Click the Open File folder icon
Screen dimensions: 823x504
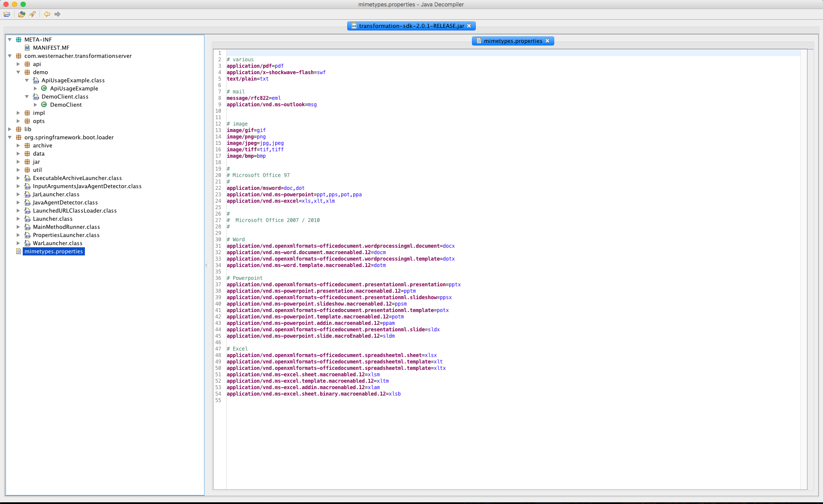(x=7, y=14)
